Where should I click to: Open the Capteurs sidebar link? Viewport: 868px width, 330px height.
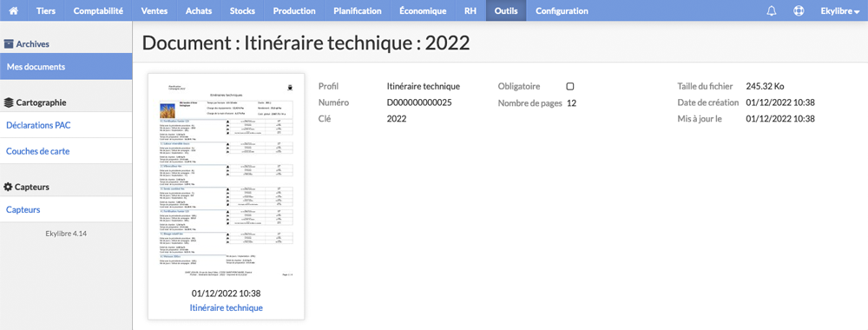(x=23, y=210)
